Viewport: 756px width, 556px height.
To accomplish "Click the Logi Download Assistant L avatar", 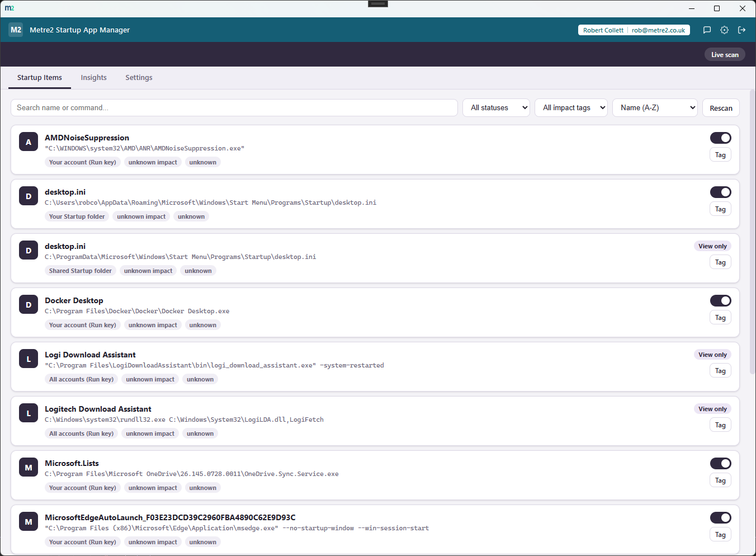I will [29, 359].
